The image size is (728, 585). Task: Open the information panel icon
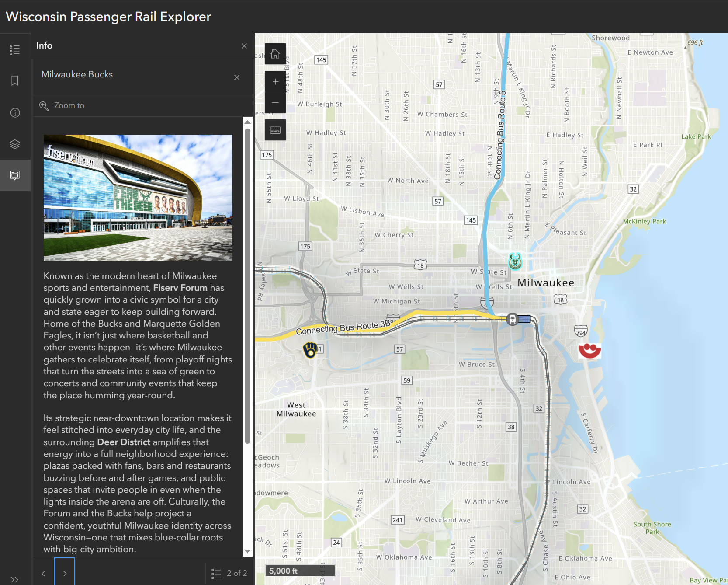pyautogui.click(x=15, y=113)
